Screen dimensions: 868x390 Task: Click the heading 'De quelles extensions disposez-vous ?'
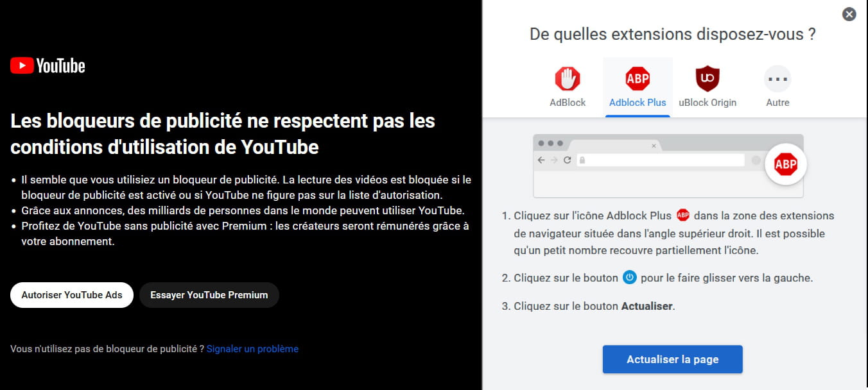[x=672, y=34]
